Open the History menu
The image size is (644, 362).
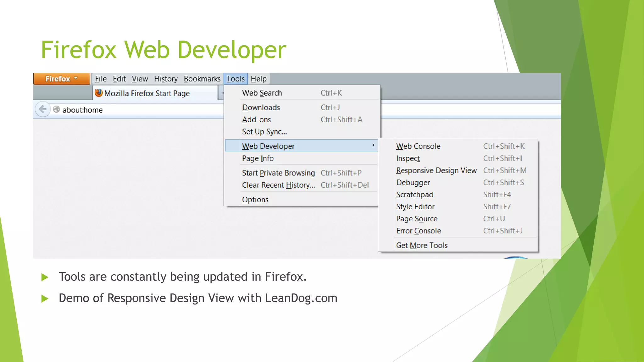[x=166, y=79]
